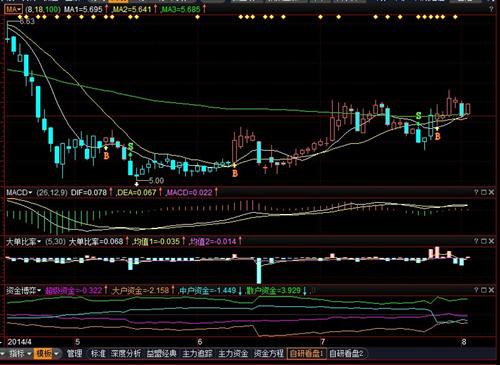The width and height of the screenshot is (500, 365).
Task: Select the 益盟经典 tab
Action: point(162,353)
